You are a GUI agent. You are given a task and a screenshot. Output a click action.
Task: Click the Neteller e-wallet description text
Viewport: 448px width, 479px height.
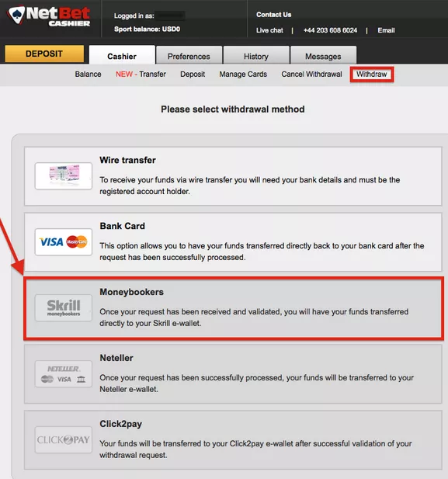pos(257,384)
